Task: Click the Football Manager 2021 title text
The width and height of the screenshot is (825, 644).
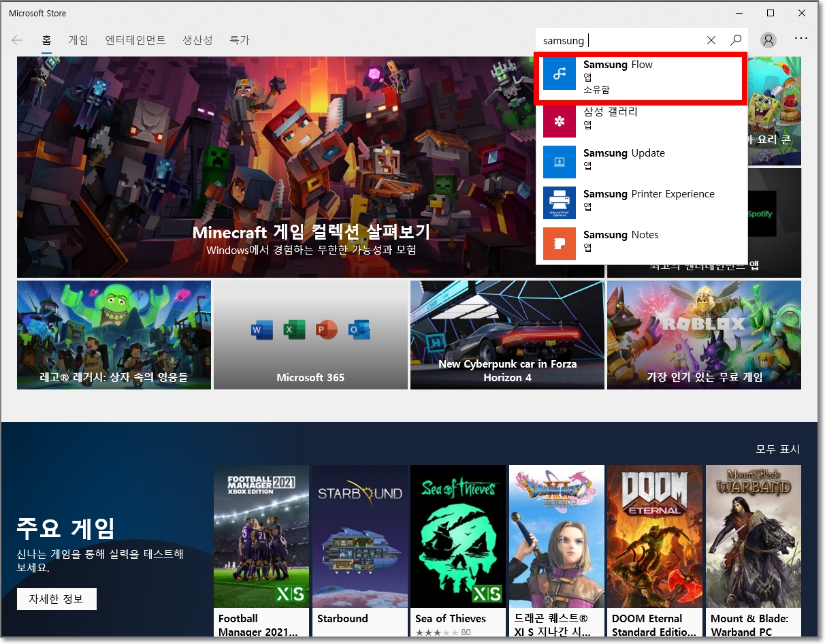Action: pos(258,625)
